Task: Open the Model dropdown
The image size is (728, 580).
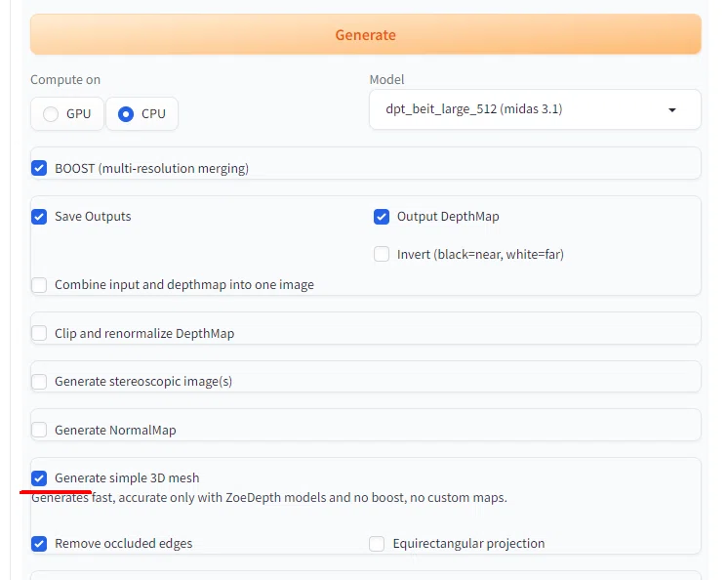Action: pos(535,109)
